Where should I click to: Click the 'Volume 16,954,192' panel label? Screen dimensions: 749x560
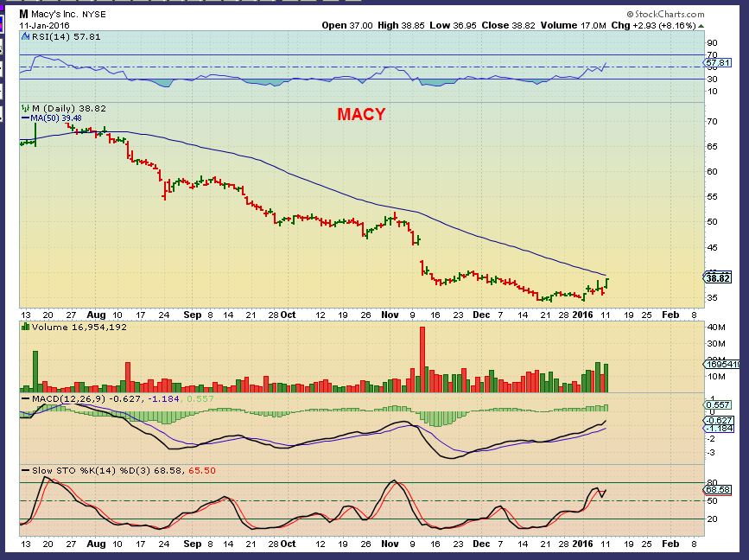(x=79, y=327)
